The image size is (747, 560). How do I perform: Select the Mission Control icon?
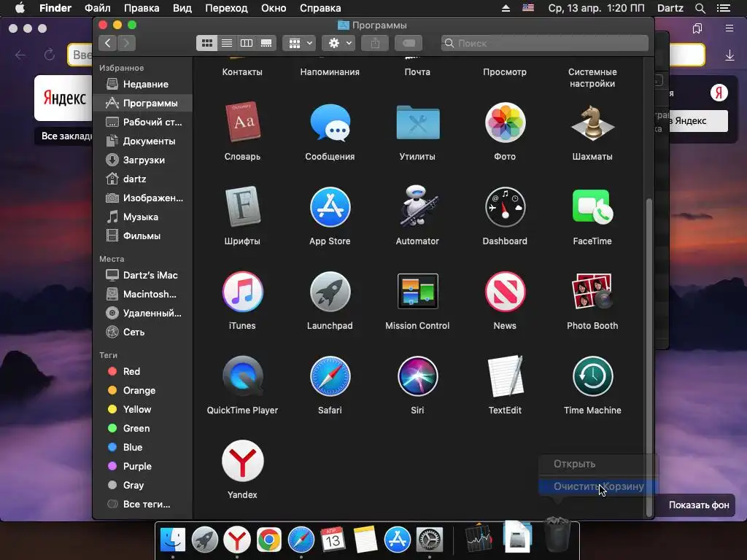(x=417, y=292)
